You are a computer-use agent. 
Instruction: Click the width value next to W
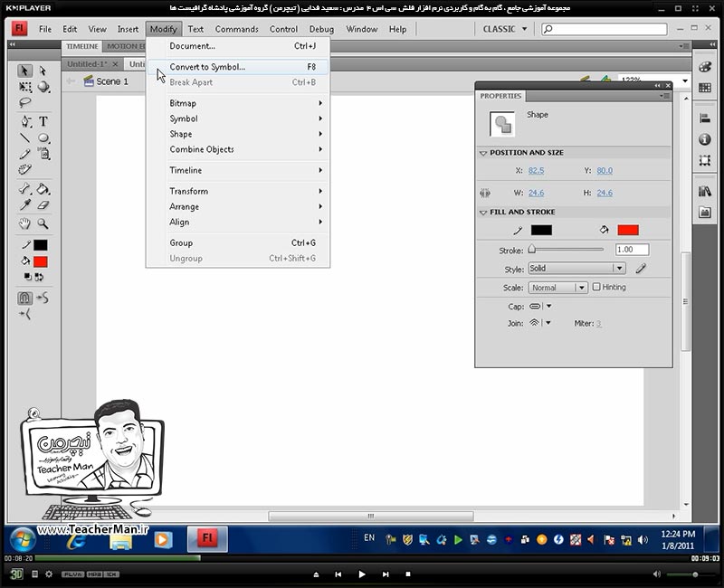[536, 193]
